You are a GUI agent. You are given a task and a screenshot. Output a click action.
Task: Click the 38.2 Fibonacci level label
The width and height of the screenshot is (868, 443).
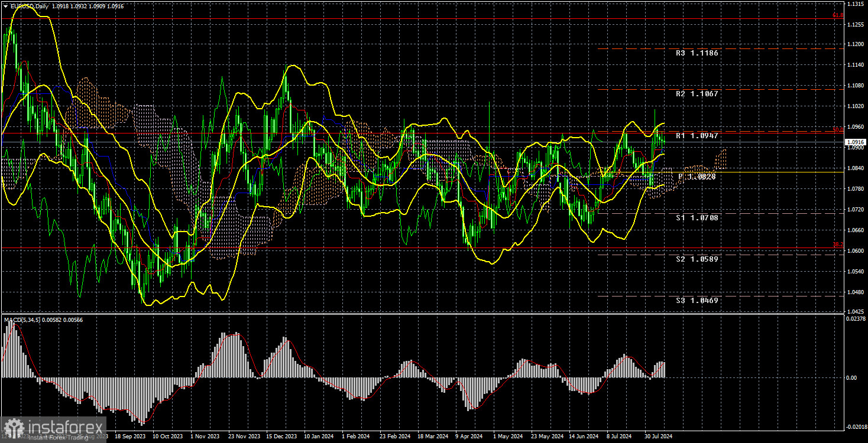click(x=838, y=244)
